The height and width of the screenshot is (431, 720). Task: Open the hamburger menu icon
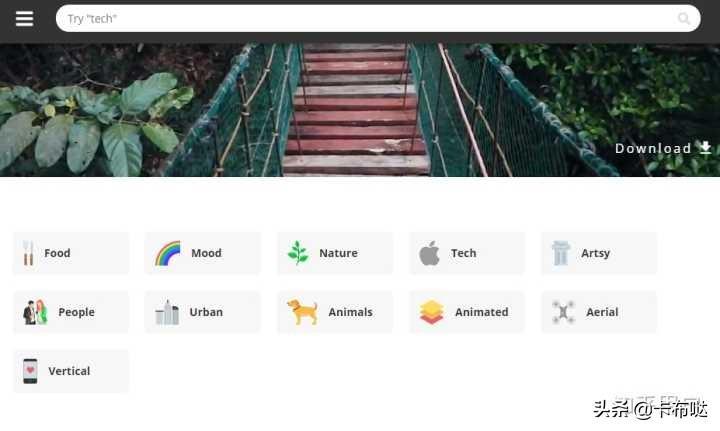coord(24,19)
